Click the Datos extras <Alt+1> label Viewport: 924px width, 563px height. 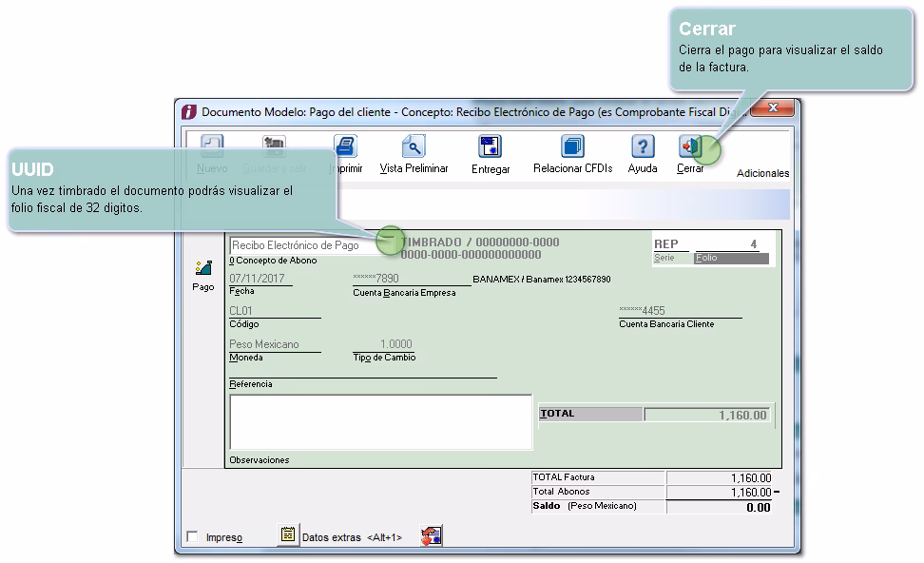pyautogui.click(x=352, y=537)
